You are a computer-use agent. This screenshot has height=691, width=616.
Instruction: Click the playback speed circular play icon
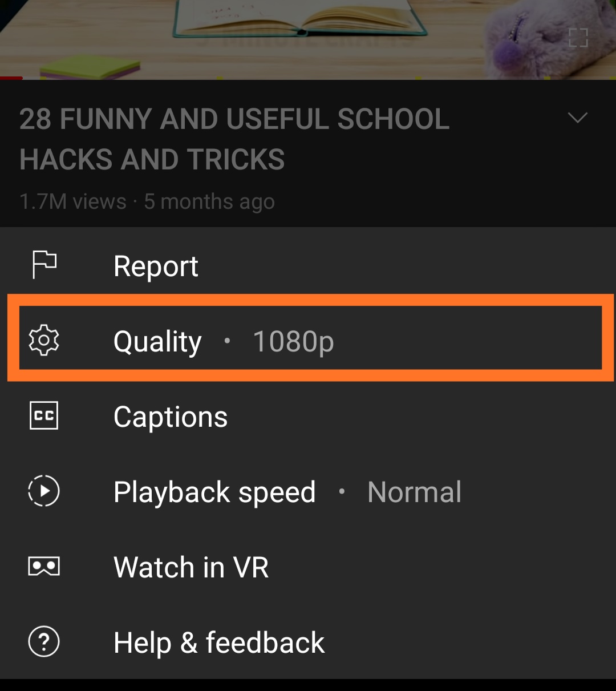44,491
